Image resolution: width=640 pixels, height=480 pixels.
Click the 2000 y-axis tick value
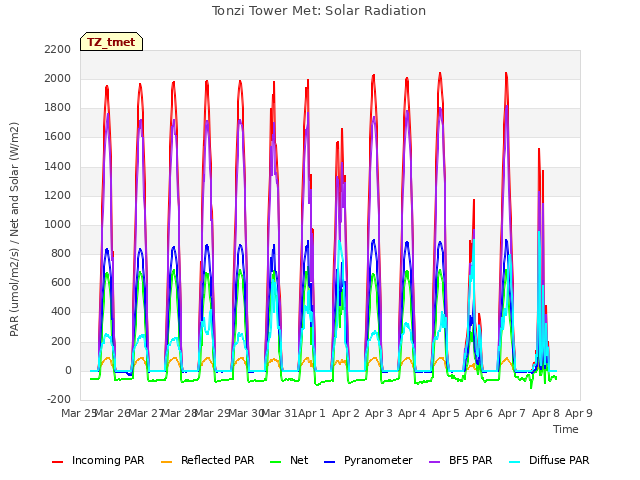pos(58,79)
